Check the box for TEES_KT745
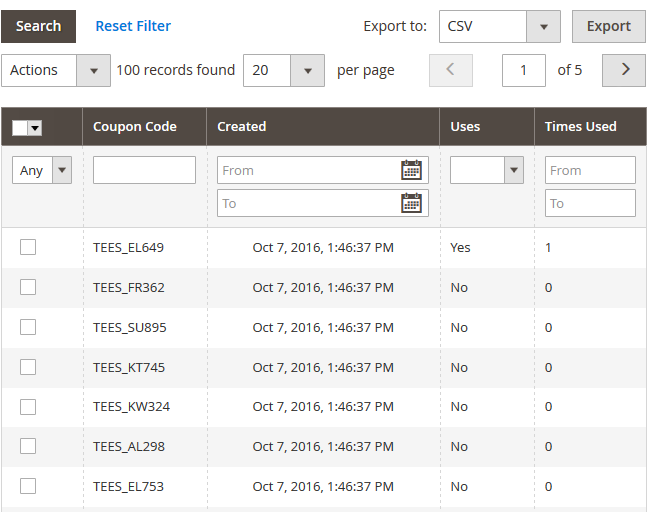This screenshot has width=647, height=512. (28, 367)
